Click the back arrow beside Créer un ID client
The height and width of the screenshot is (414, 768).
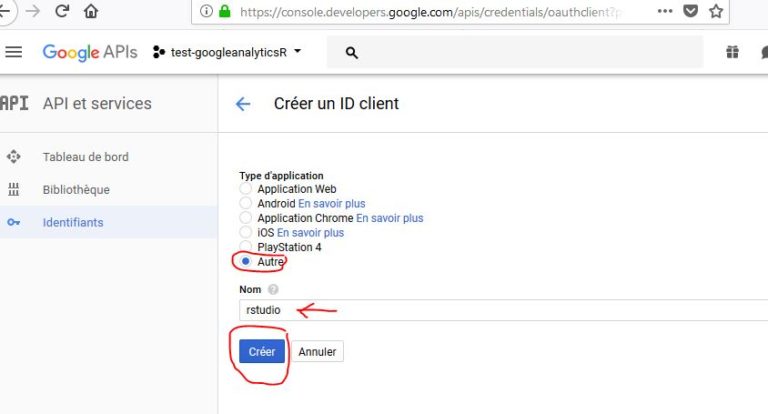243,104
